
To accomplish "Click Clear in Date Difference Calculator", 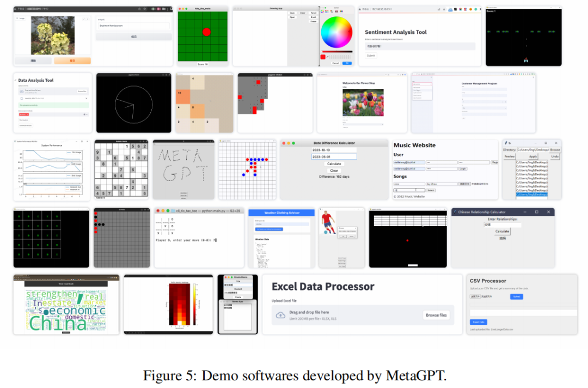I will [334, 171].
